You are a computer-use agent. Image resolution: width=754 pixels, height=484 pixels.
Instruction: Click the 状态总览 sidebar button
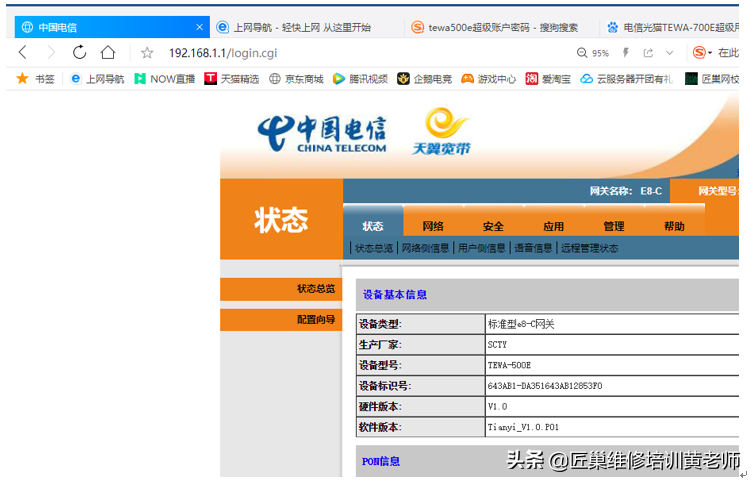tap(281, 289)
